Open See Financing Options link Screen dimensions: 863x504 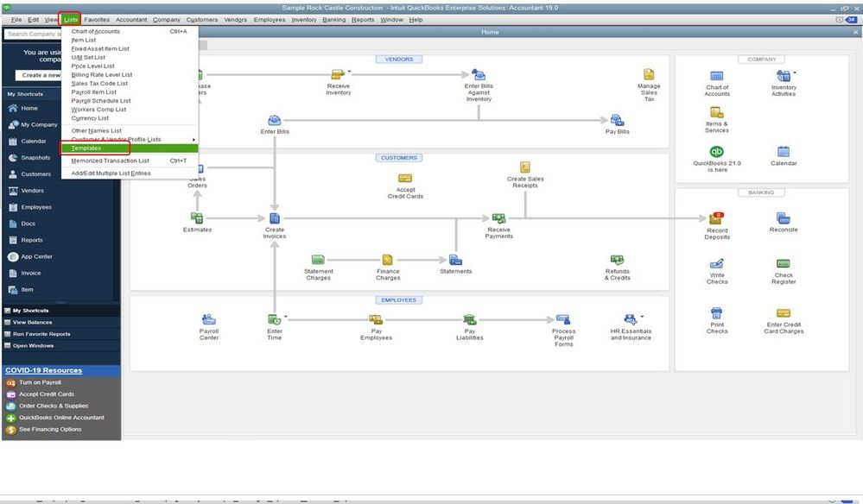pos(50,429)
